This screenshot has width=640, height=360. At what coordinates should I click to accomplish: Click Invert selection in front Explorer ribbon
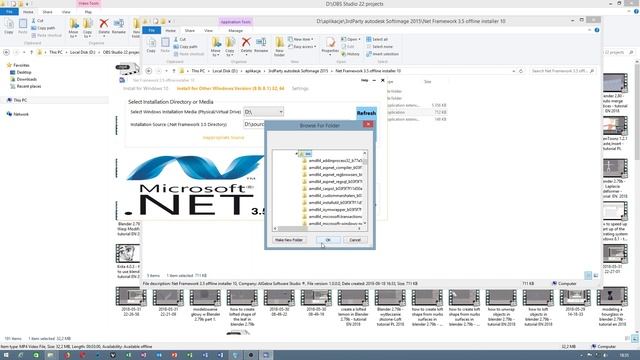[382, 54]
